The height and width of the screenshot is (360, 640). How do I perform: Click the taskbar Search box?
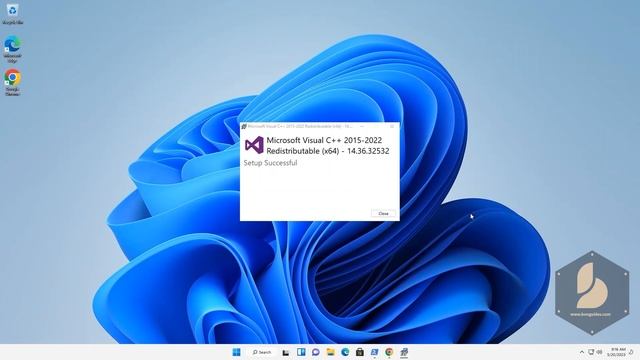tap(262, 352)
